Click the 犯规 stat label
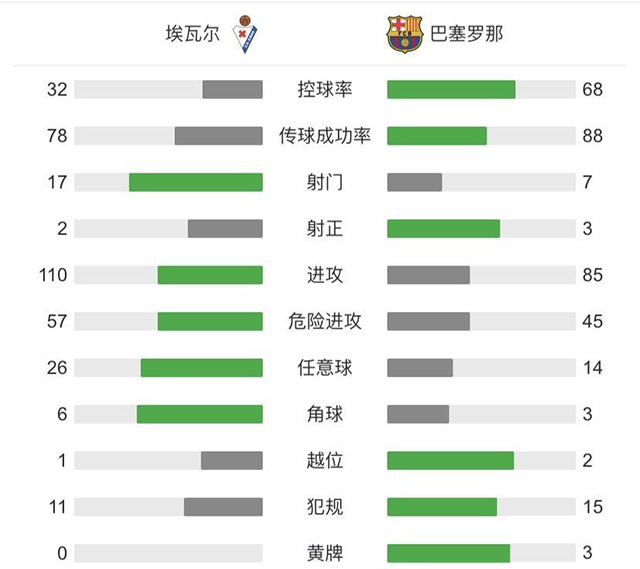The image size is (640, 569). coord(325,507)
